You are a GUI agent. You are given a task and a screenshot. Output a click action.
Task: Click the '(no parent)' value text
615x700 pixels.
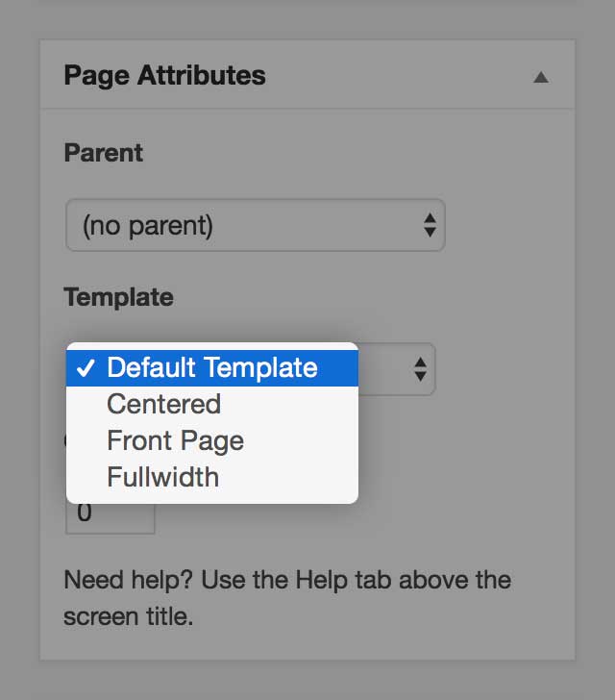pos(148,225)
